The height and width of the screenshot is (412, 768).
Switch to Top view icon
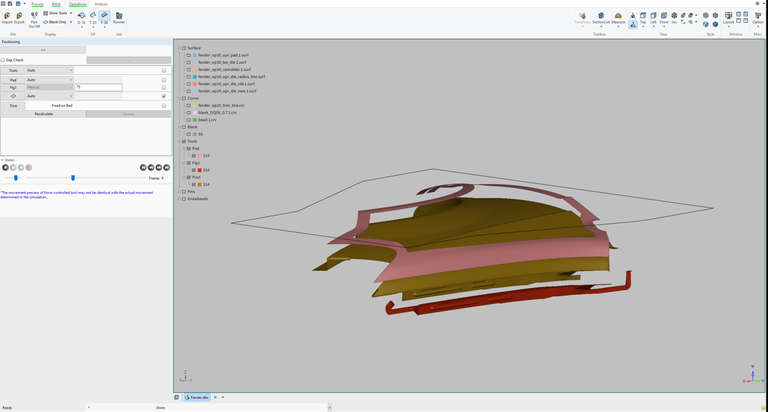coord(642,16)
